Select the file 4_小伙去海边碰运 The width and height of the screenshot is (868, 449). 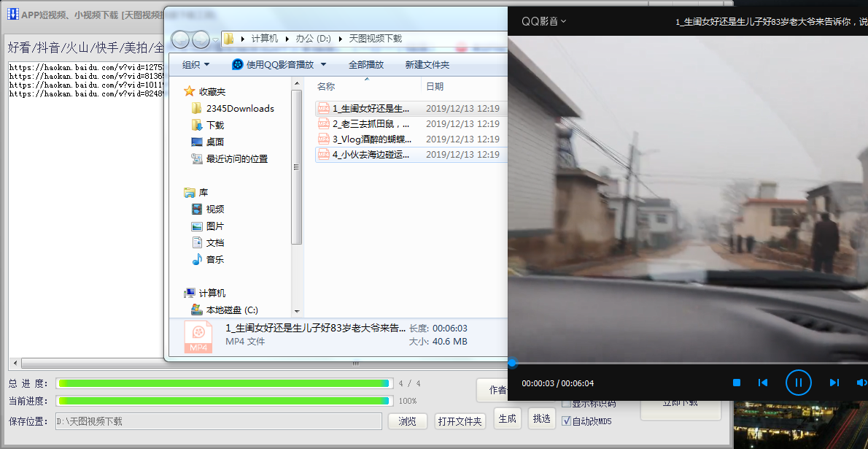coord(411,155)
